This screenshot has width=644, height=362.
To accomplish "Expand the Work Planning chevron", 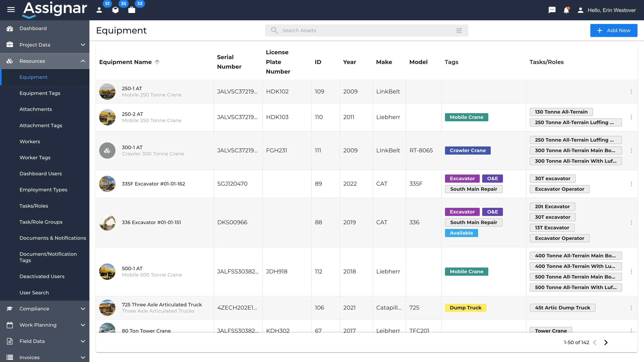I will click(x=83, y=325).
